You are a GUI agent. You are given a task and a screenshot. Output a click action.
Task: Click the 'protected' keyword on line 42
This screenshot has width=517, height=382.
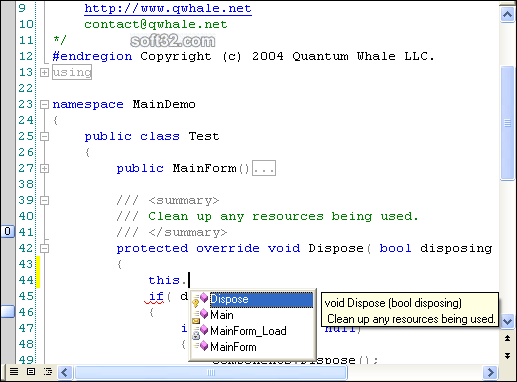tap(152, 249)
